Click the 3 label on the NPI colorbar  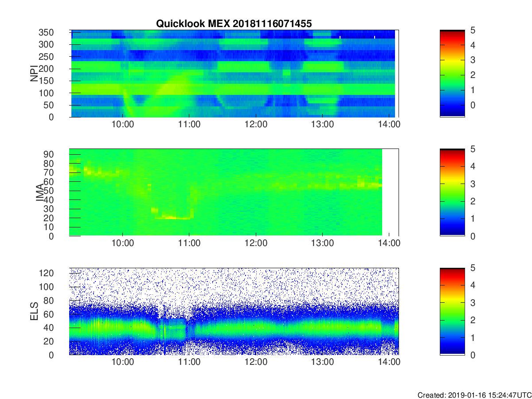tap(472, 60)
